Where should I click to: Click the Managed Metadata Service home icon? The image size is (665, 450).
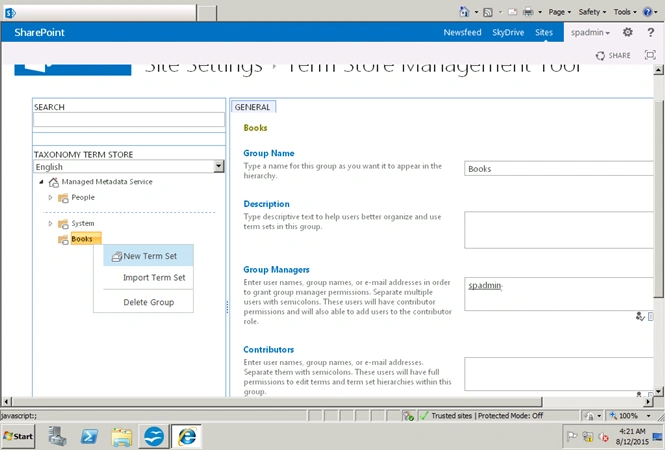click(x=53, y=182)
